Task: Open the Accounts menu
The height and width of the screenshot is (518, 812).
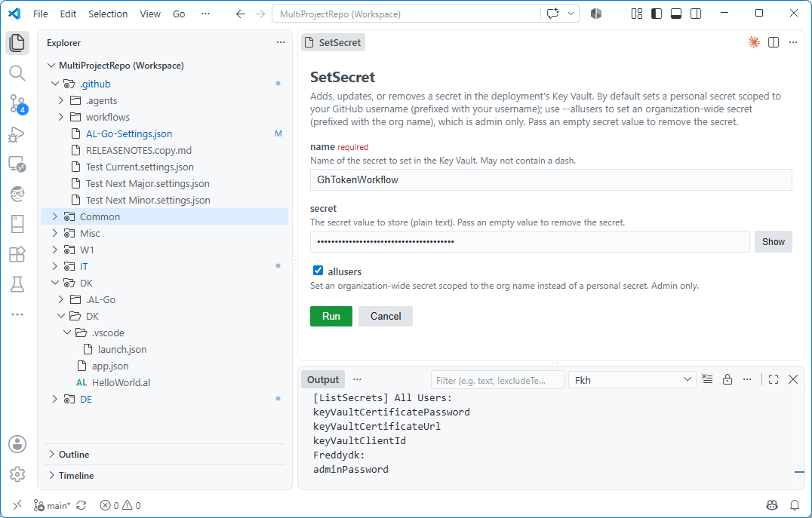Action: [x=17, y=444]
